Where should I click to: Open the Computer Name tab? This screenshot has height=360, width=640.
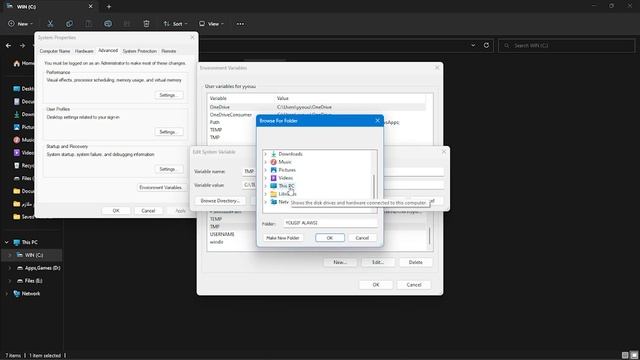[55, 51]
